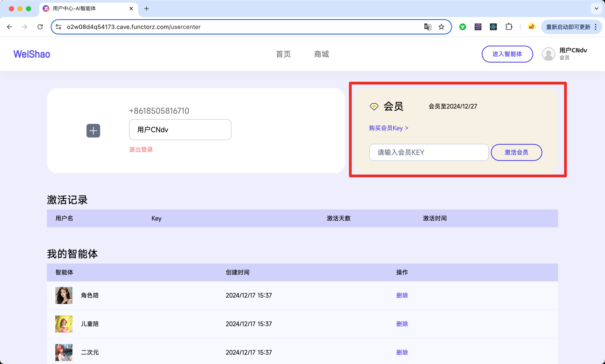The width and height of the screenshot is (605, 364).
Task: Click the 进入智能体 button
Action: pyautogui.click(x=507, y=54)
